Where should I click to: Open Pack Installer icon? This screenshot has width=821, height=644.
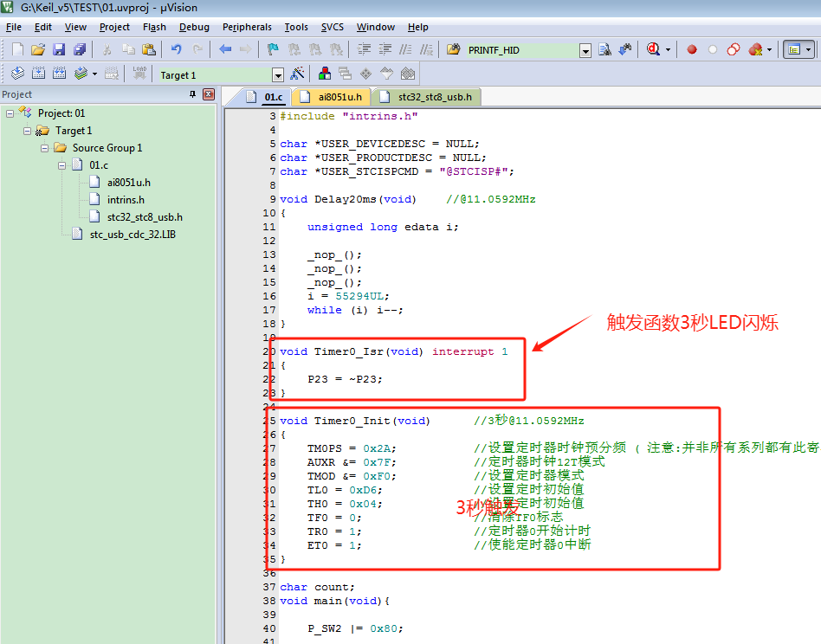tap(407, 74)
